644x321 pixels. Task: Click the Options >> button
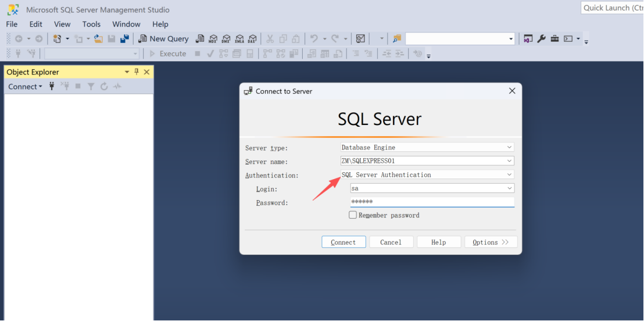(x=491, y=242)
